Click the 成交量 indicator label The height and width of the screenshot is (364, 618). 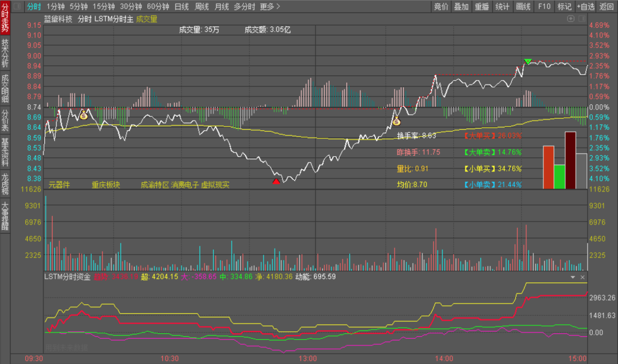point(147,19)
